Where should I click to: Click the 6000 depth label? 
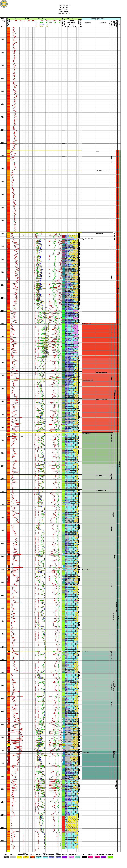click(3, 802)
